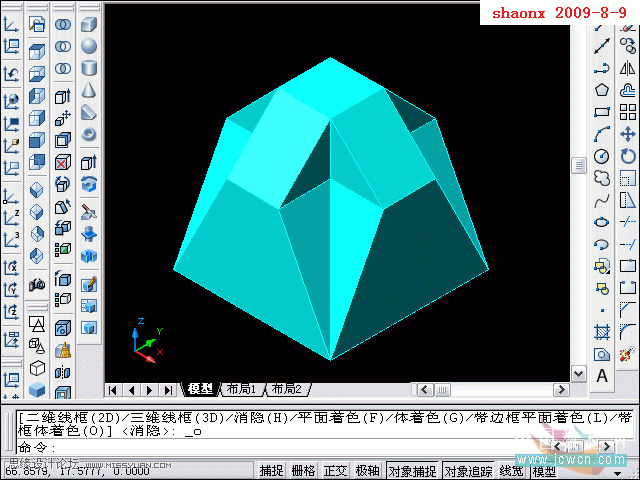
Task: Click horizontal scrollbar right arrow
Action: pyautogui.click(x=561, y=390)
